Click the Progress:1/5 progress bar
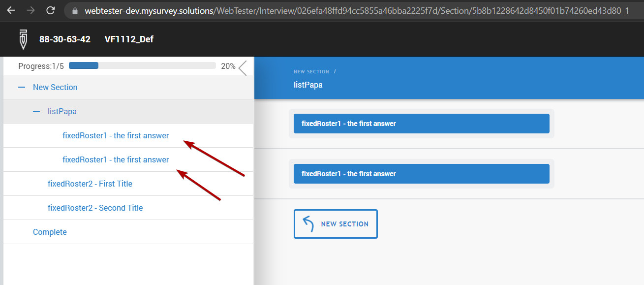This screenshot has height=285, width=644. (143, 65)
